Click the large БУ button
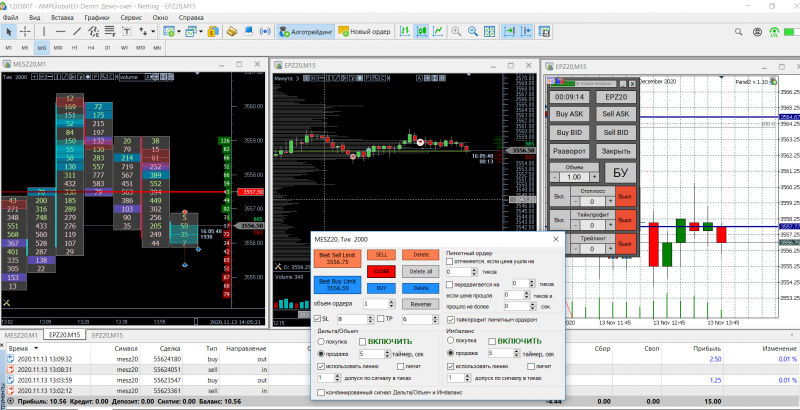The height and width of the screenshot is (410, 800). [x=620, y=173]
